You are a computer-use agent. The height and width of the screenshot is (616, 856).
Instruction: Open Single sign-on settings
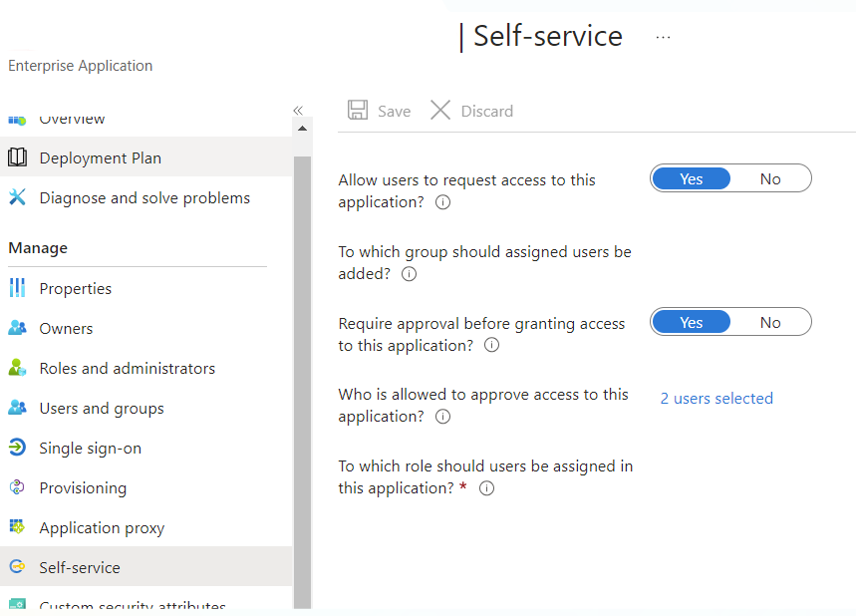coord(145,448)
